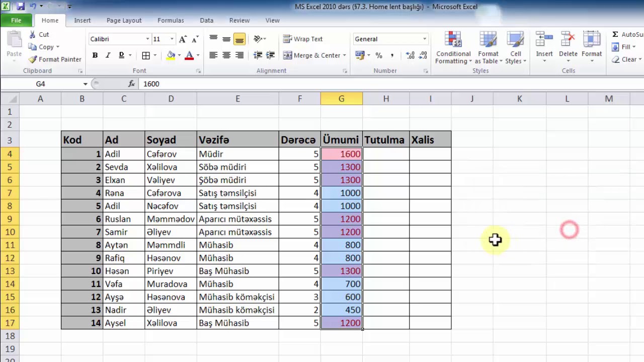Click the Tutulma header cell

pyautogui.click(x=386, y=140)
